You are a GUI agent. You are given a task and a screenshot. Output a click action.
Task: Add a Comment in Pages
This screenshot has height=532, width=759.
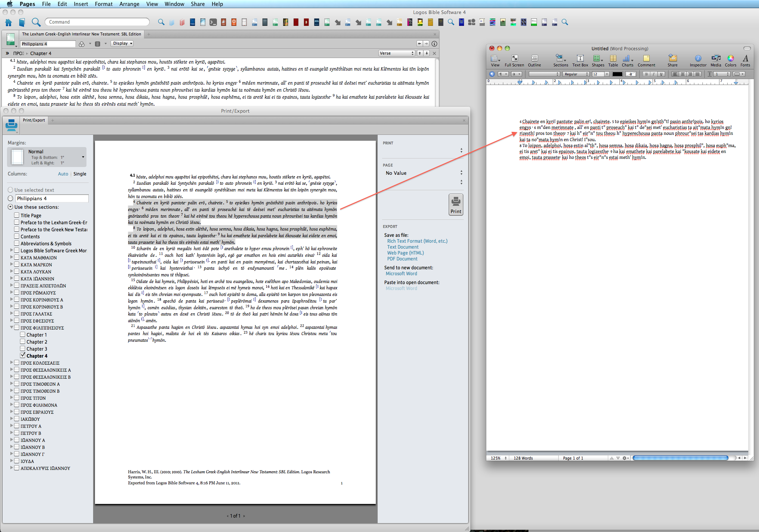pos(646,61)
